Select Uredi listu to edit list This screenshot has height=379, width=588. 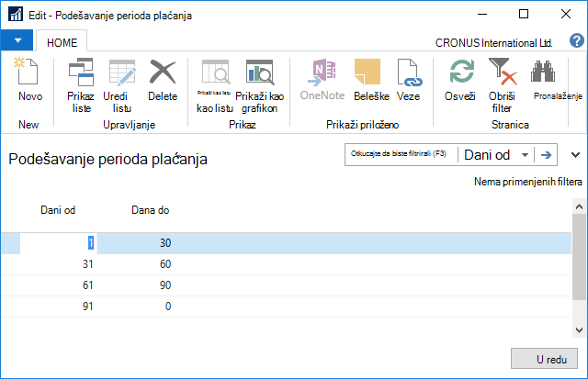point(122,72)
